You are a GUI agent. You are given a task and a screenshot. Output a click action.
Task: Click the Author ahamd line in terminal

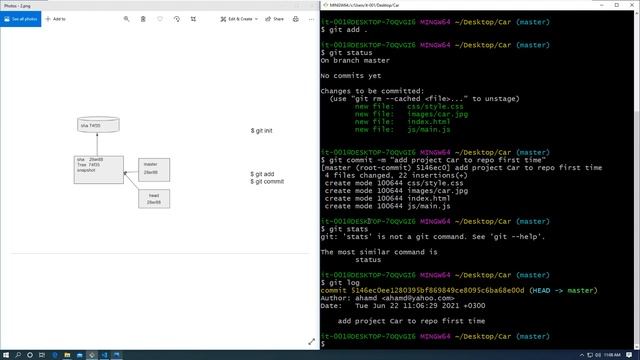(x=387, y=298)
